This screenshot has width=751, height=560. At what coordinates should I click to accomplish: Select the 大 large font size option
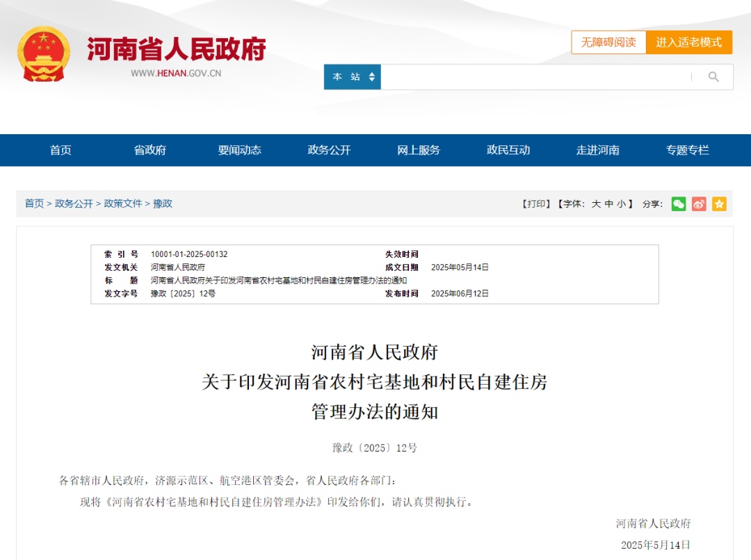pyautogui.click(x=595, y=204)
